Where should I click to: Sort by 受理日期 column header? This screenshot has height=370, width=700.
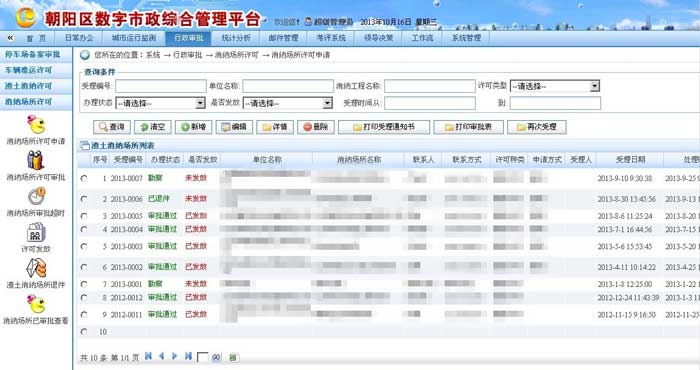[630, 160]
